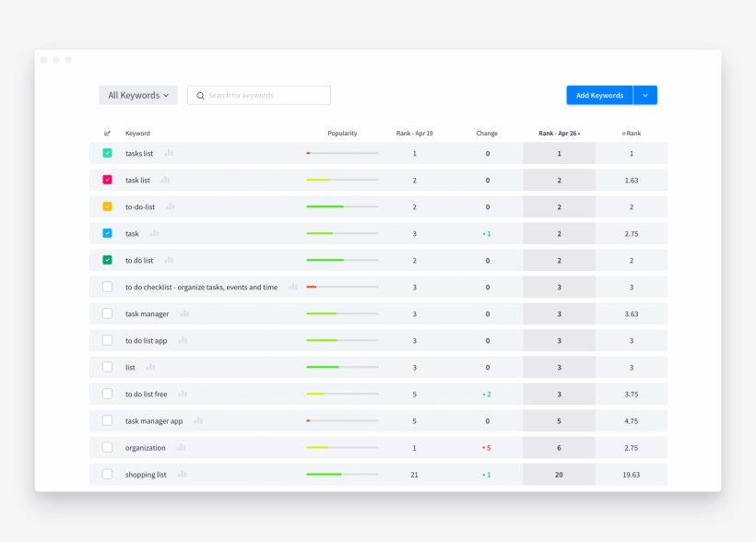Click the 'to do list app' keyword
This screenshot has height=542, width=756.
[147, 340]
